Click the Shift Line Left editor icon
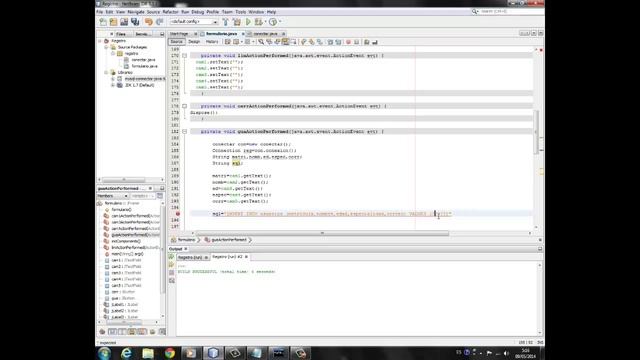The height and width of the screenshot is (360, 640). point(330,42)
